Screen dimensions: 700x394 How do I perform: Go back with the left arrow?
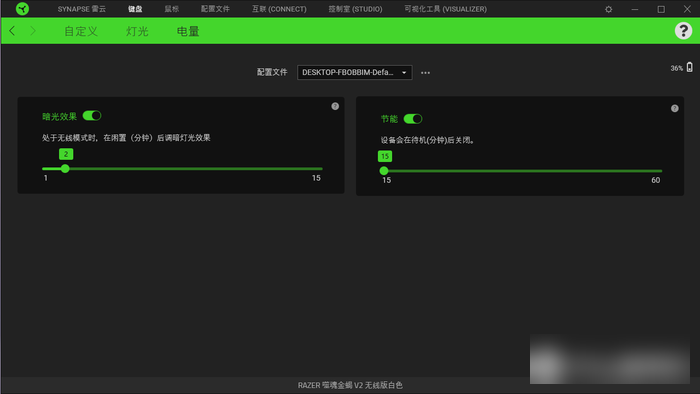pos(12,31)
